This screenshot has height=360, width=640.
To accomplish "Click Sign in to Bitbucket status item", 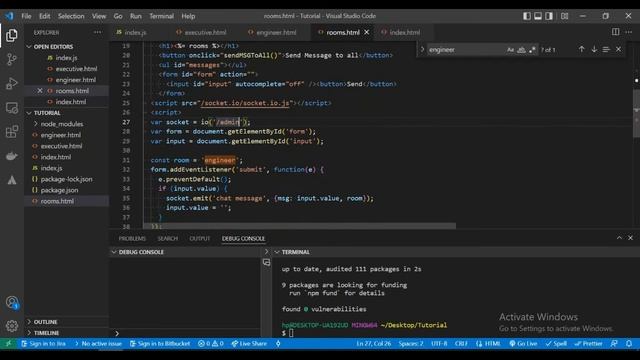I will pos(160,344).
